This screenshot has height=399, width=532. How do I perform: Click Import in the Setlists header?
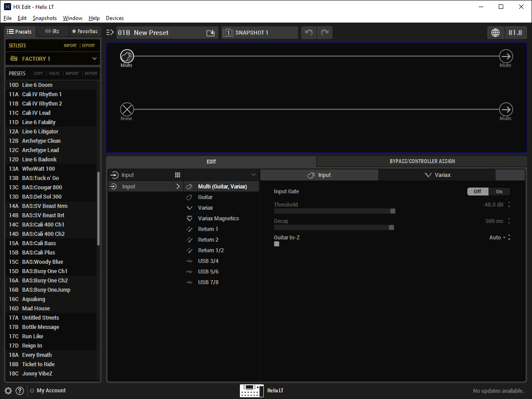click(70, 46)
